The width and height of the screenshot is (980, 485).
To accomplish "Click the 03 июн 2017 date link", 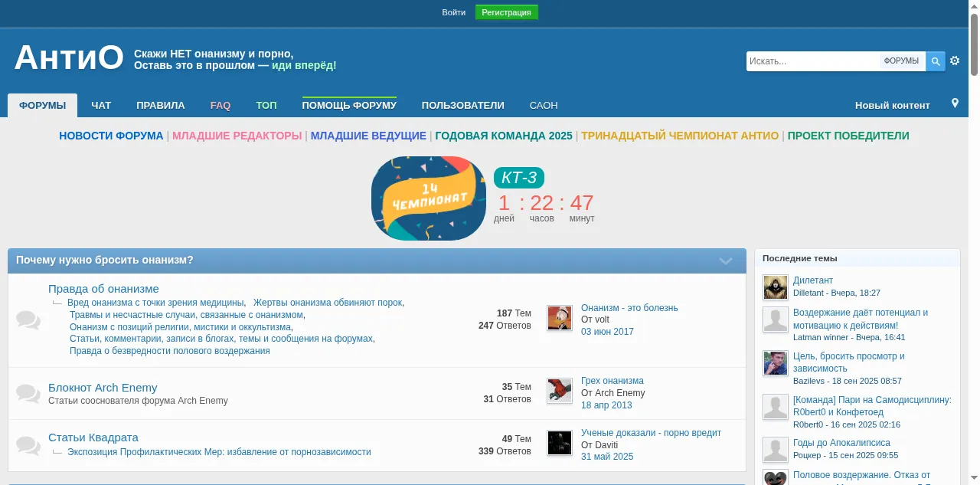I will (607, 332).
